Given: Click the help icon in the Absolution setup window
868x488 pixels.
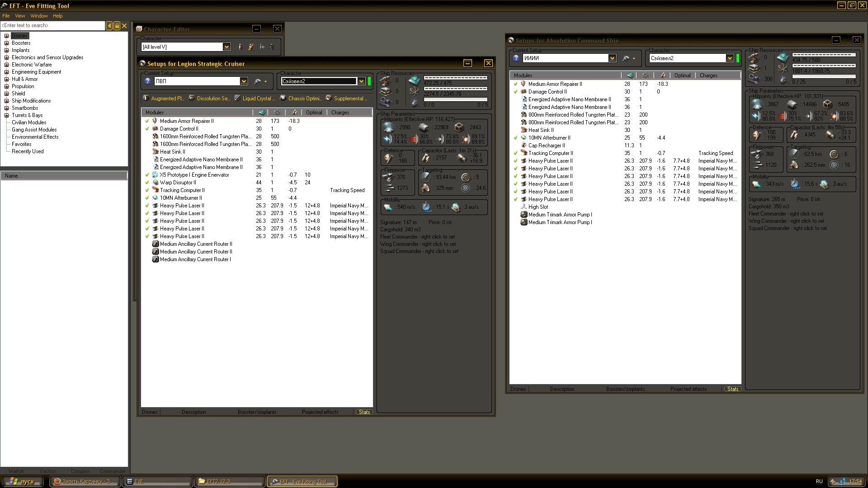Looking at the screenshot, I should [x=516, y=58].
